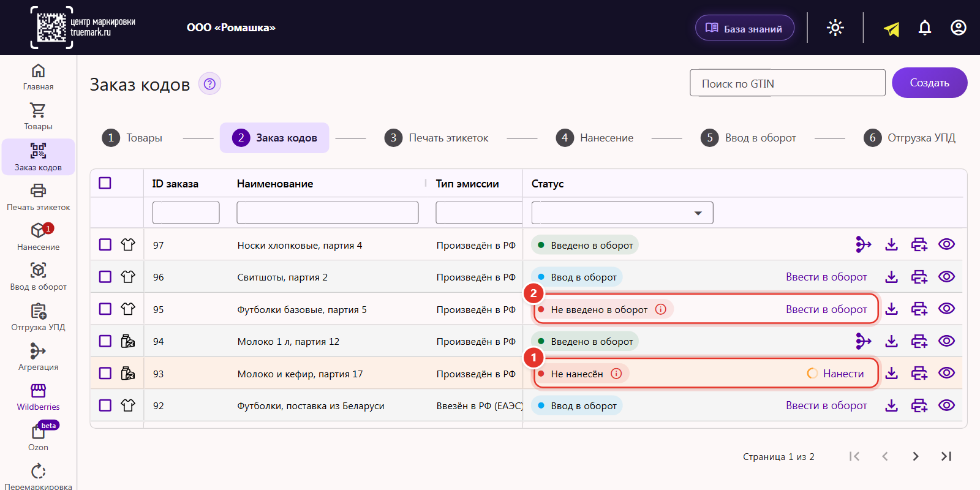The image size is (980, 490).
Task: Open the Wildberries integration
Action: point(38,398)
